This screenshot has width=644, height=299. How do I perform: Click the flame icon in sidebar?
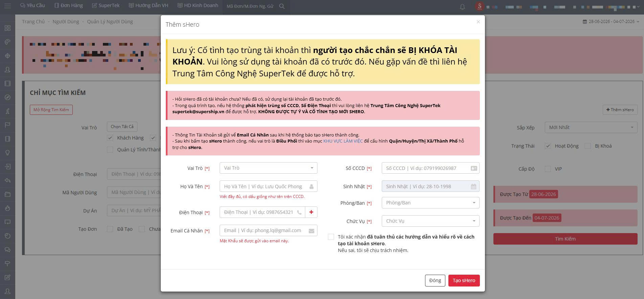7,208
